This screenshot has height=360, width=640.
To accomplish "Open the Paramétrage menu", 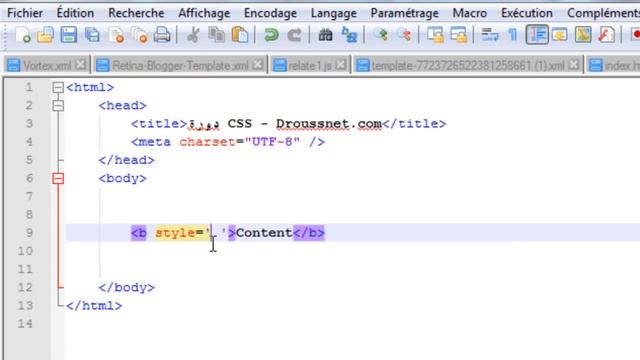I will 404,13.
